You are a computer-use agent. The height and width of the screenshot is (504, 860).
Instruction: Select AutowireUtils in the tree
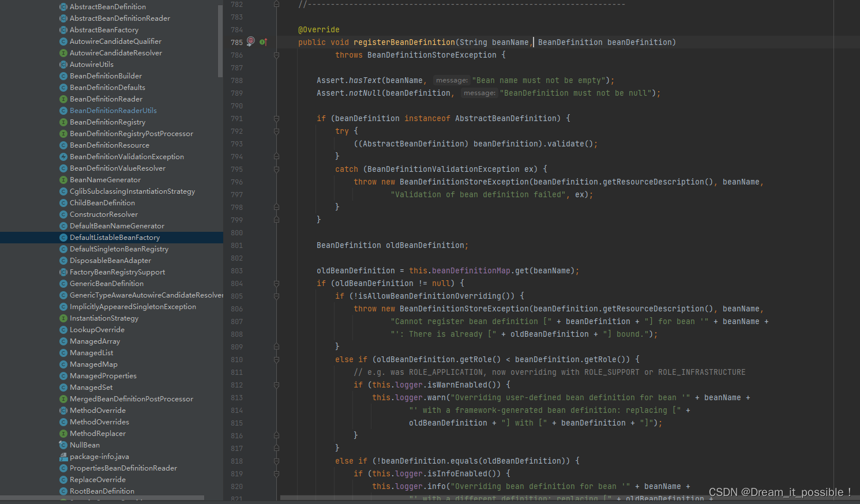(x=92, y=65)
